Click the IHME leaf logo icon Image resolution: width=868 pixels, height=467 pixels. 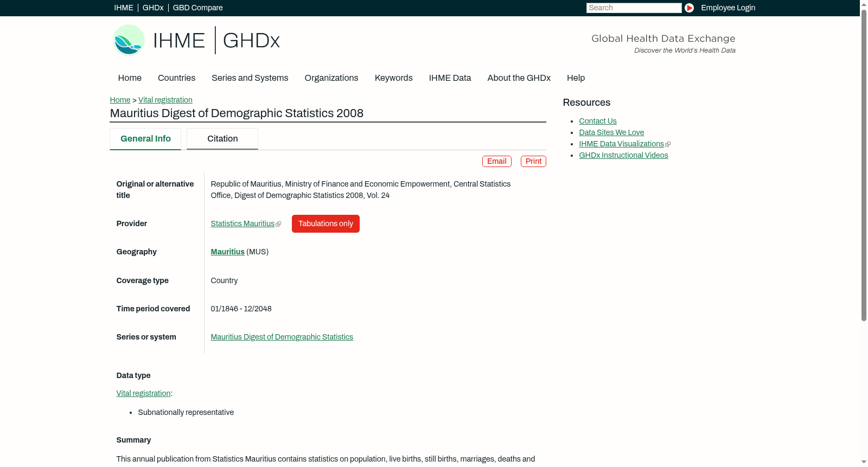coord(129,40)
